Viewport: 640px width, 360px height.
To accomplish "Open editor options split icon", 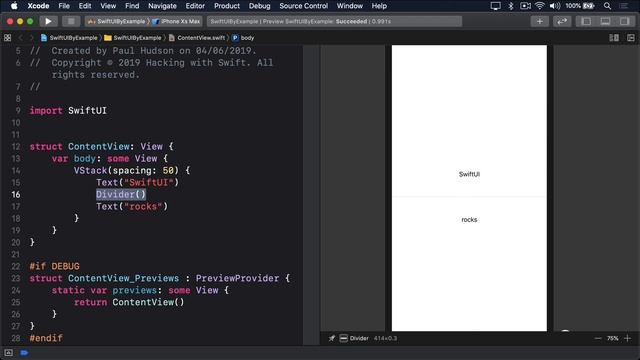I will [614, 38].
